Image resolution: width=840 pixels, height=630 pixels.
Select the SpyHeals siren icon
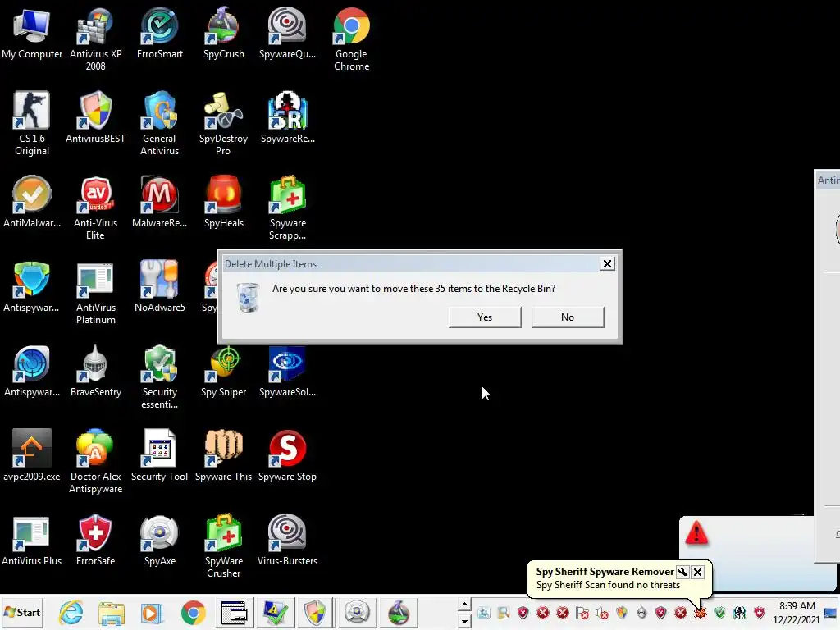[x=223, y=194]
